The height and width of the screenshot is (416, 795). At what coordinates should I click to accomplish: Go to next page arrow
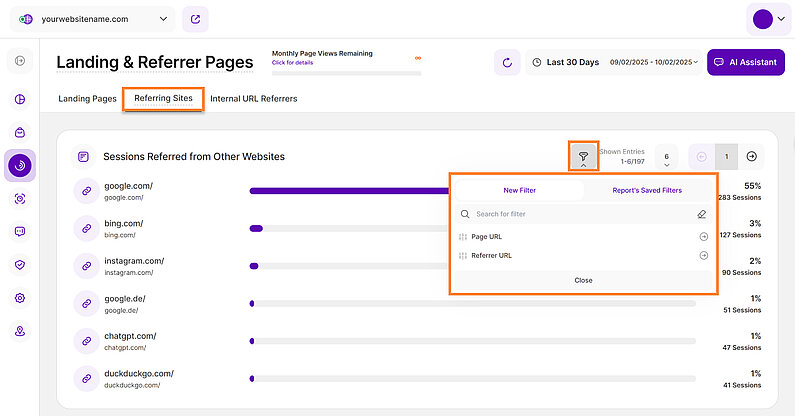752,157
